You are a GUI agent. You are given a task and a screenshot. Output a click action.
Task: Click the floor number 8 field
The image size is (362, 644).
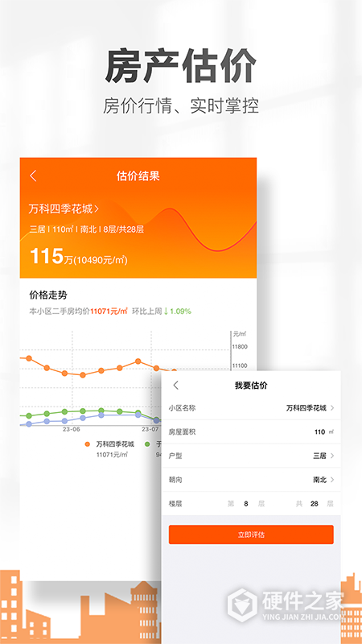pyautogui.click(x=246, y=504)
